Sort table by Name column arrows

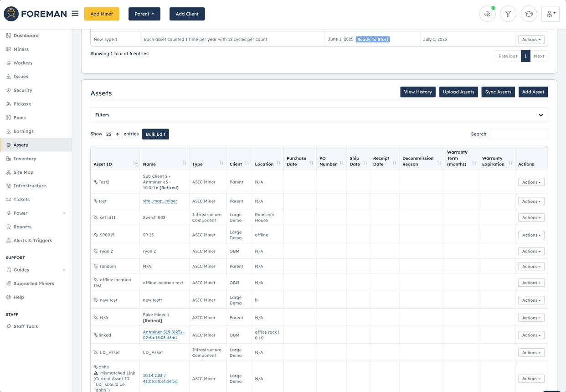pos(184,163)
